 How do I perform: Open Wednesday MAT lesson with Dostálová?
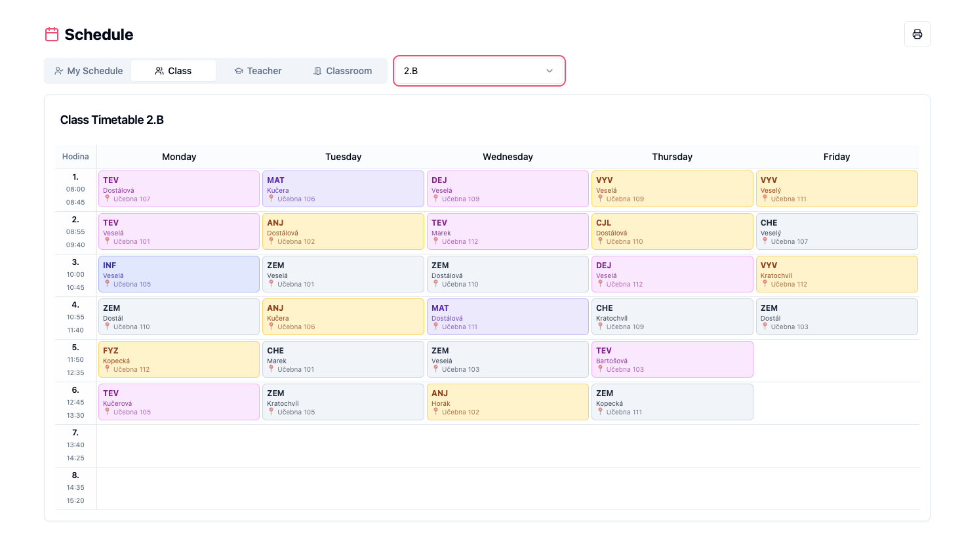508,317
